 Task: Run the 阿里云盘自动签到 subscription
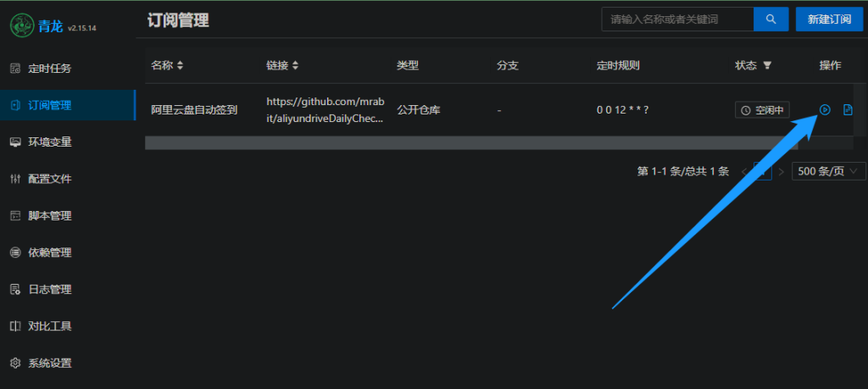[825, 109]
